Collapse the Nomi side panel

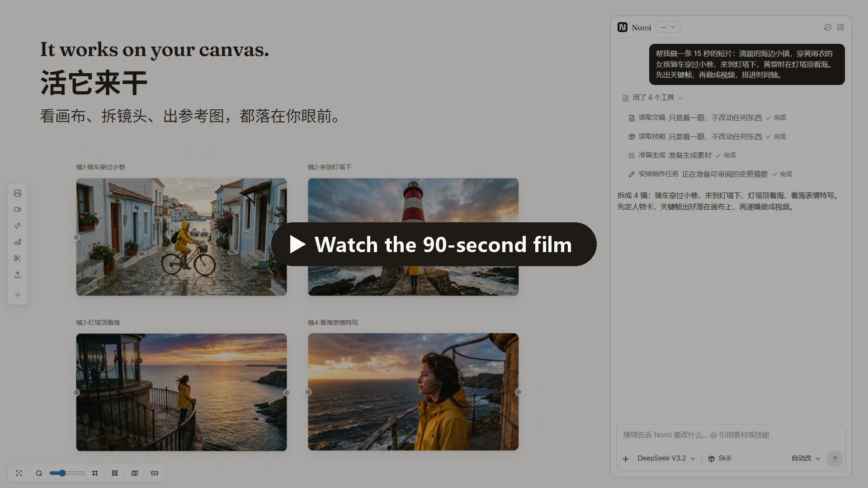pos(840,27)
